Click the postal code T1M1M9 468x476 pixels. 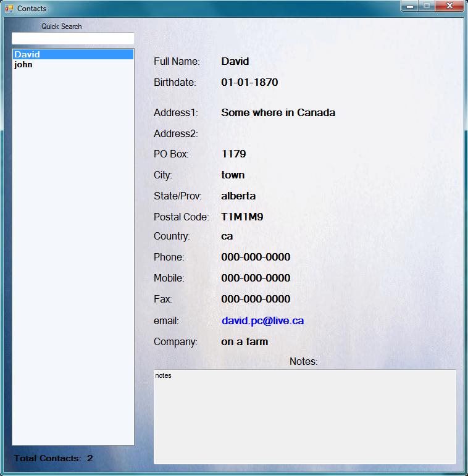(x=242, y=217)
